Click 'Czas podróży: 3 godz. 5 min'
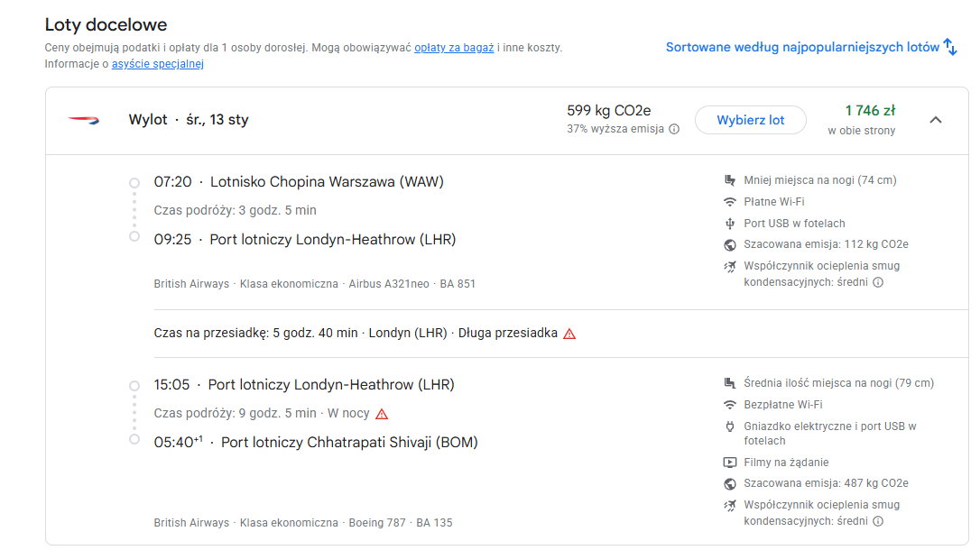This screenshot has width=980, height=550. (x=236, y=210)
